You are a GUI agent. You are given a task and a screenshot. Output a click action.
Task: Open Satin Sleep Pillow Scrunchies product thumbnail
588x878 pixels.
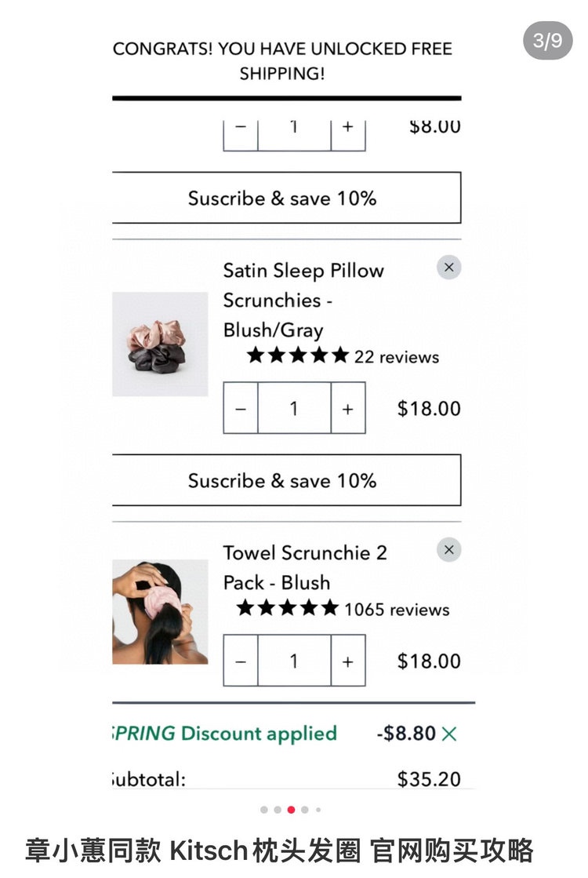point(160,344)
